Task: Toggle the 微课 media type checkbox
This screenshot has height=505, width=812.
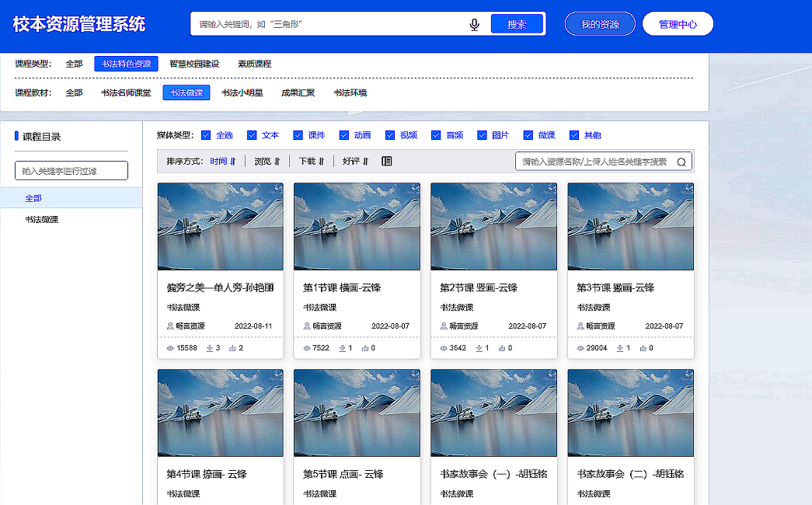Action: click(528, 135)
